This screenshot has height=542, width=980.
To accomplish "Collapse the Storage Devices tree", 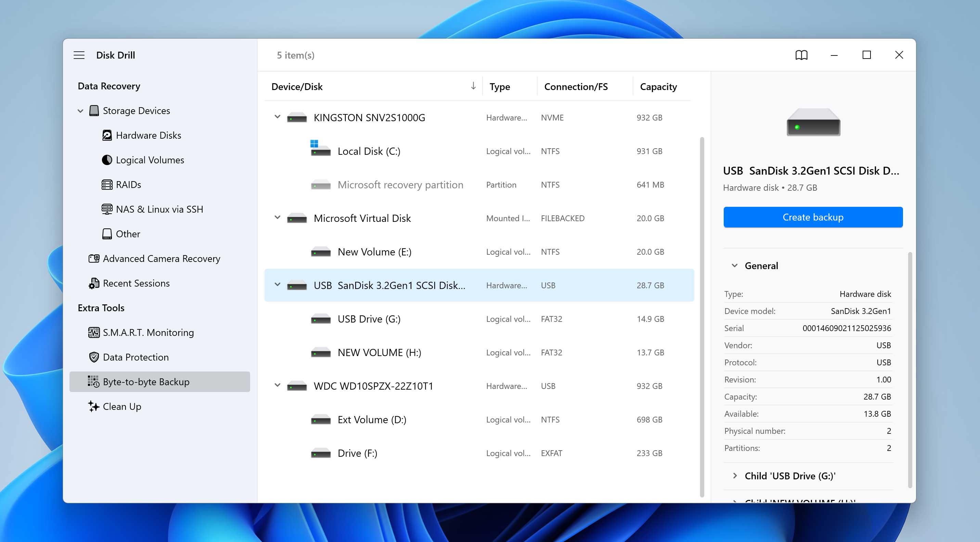I will 80,111.
